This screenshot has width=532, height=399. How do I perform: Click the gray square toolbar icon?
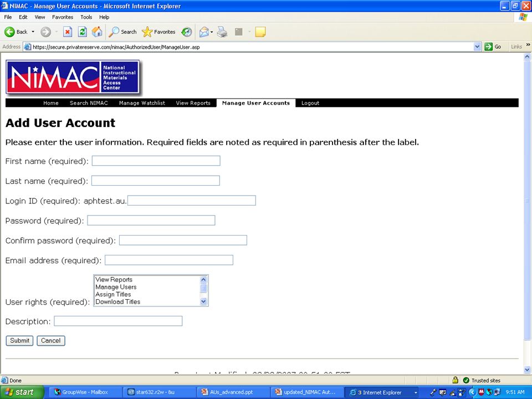click(239, 32)
